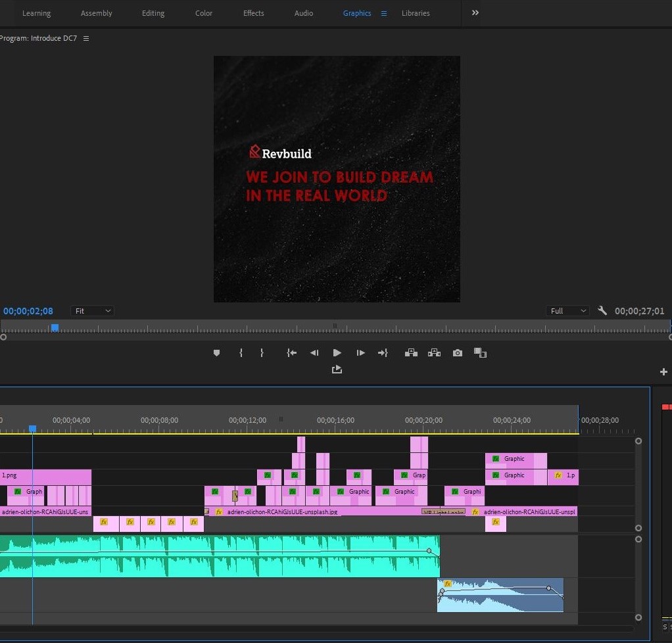
Task: Export a frame using the camera icon
Action: coord(457,353)
